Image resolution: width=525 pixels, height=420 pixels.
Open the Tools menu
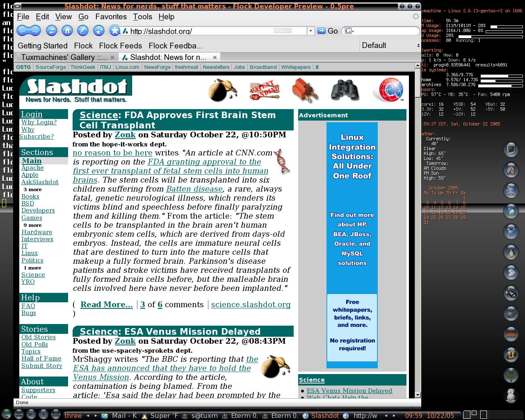click(x=142, y=17)
